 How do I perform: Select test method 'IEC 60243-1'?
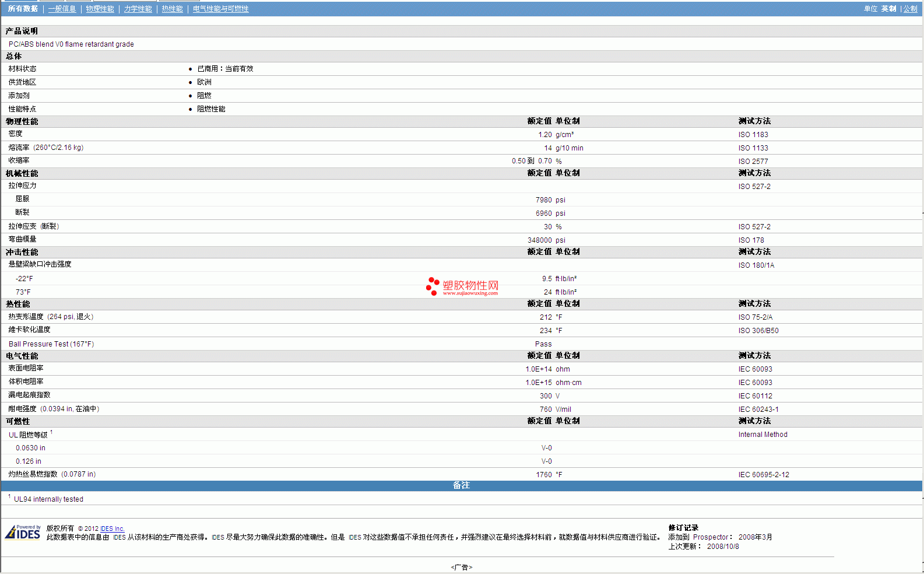pos(758,409)
